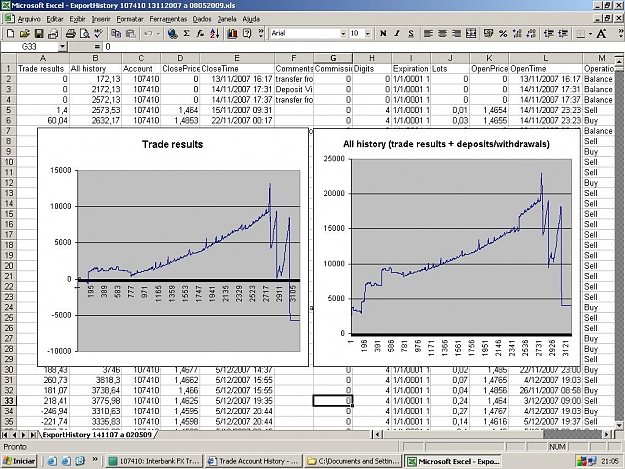Open the Editar menu
Screen dimensions: 625x469
(55, 19)
